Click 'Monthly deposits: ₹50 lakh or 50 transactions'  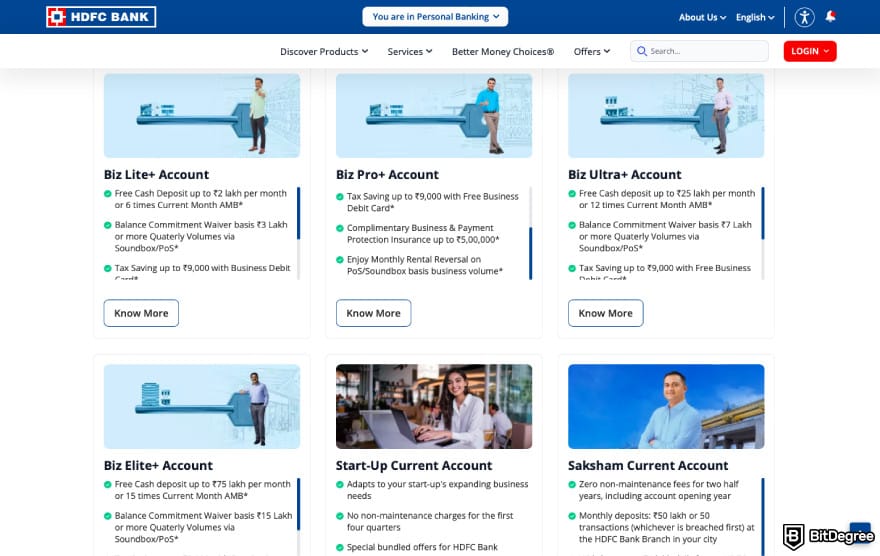pyautogui.click(x=666, y=527)
